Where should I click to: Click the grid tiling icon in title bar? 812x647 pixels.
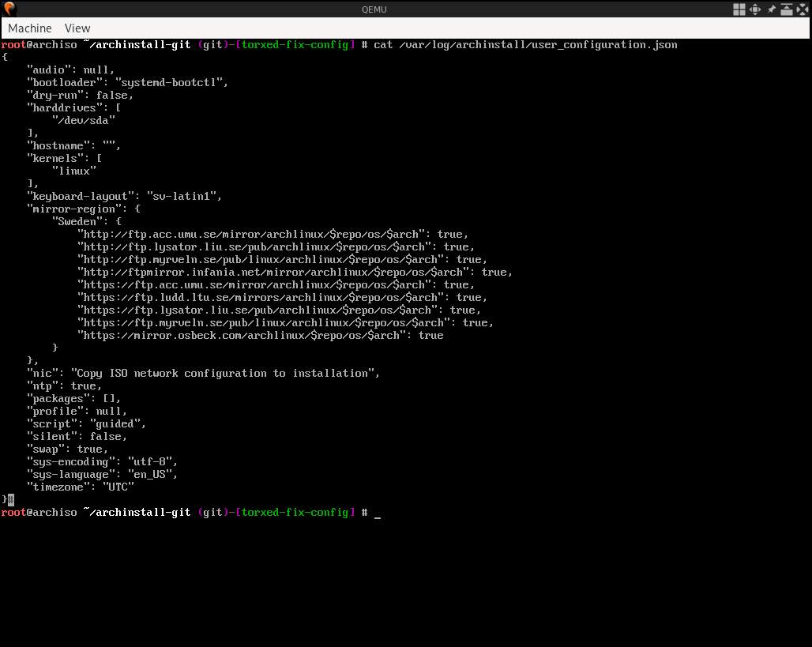coord(739,9)
